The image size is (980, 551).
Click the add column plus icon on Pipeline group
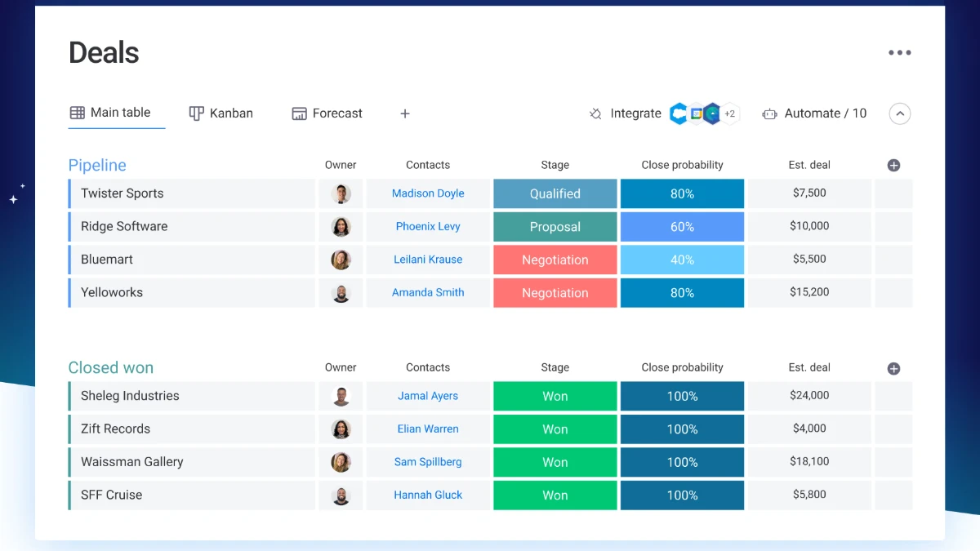[x=893, y=164]
